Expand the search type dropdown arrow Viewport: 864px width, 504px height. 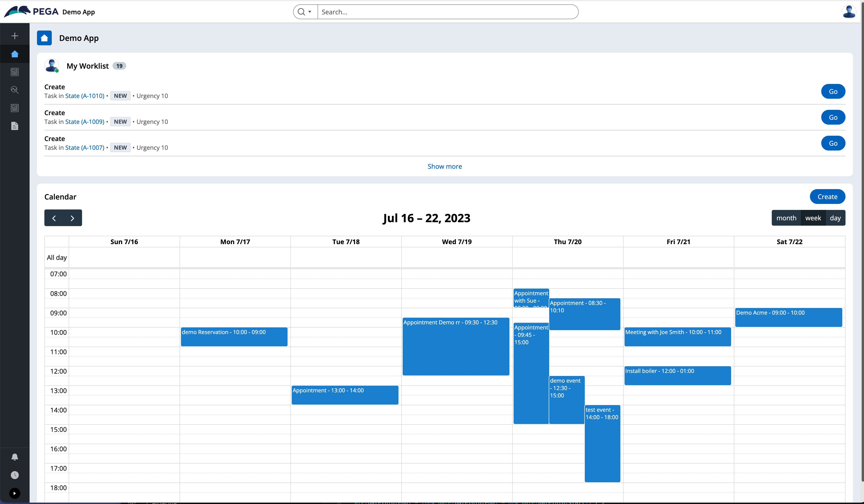tap(309, 12)
